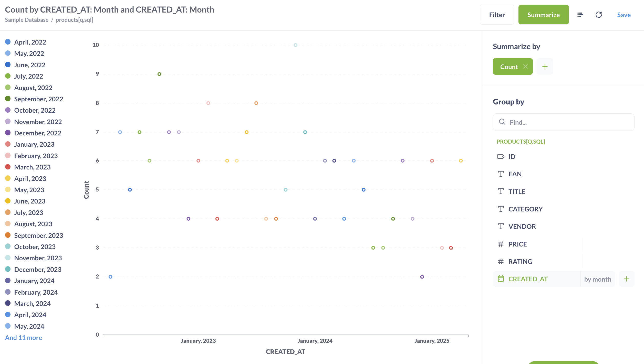
Task: Open the 'by month' granularity dropdown
Action: coord(597,279)
